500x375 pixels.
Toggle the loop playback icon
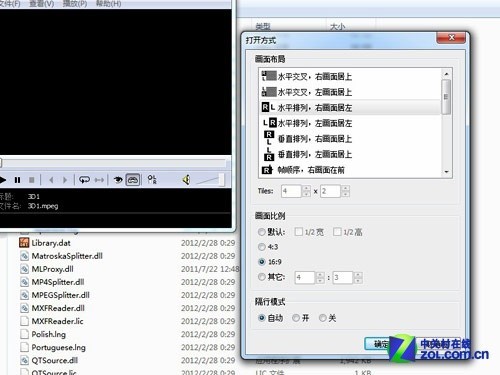[x=84, y=180]
